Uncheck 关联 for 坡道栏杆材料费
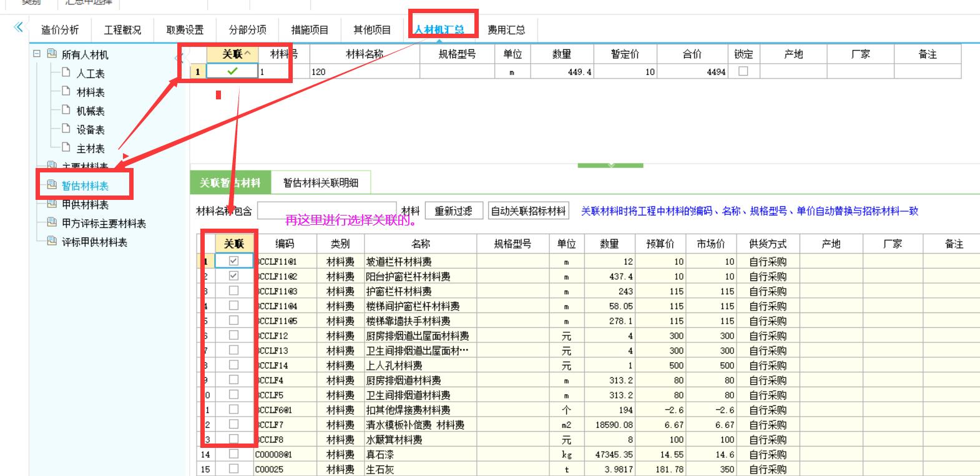 pyautogui.click(x=233, y=261)
